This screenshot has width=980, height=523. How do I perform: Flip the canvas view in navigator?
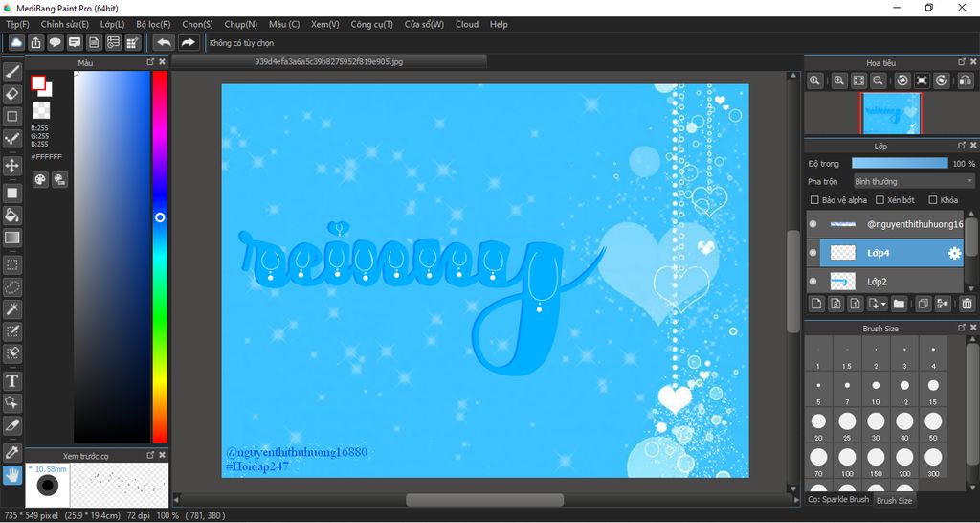tap(965, 80)
